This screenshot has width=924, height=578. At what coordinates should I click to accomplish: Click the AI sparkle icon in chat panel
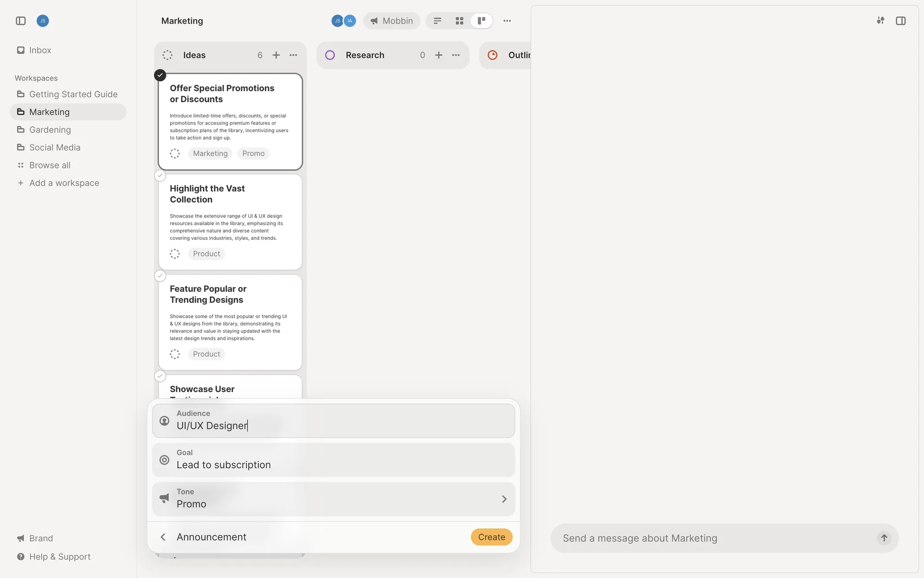(880, 21)
